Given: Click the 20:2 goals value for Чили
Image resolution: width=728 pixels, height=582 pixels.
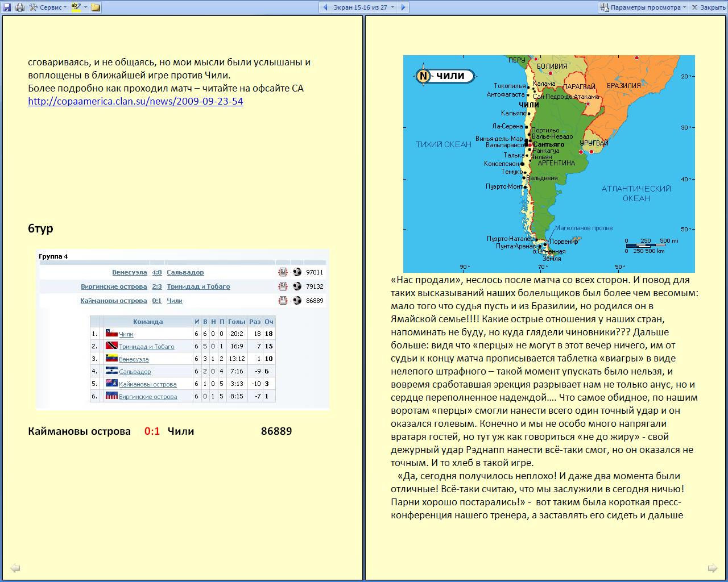Looking at the screenshot, I should [237, 334].
